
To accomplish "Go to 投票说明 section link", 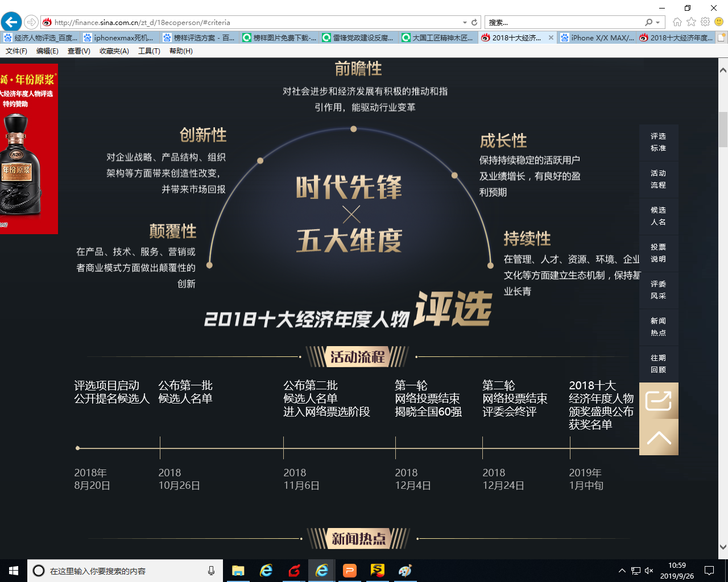I will coord(658,253).
